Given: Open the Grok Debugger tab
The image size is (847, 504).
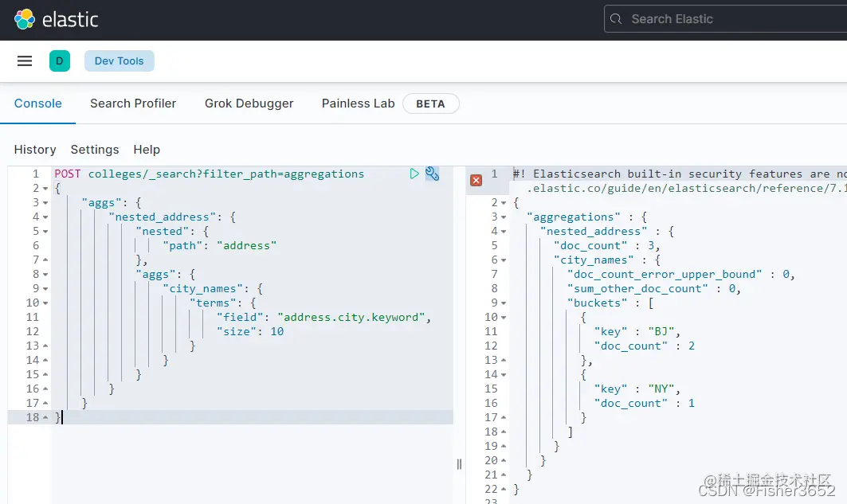Looking at the screenshot, I should pos(249,104).
